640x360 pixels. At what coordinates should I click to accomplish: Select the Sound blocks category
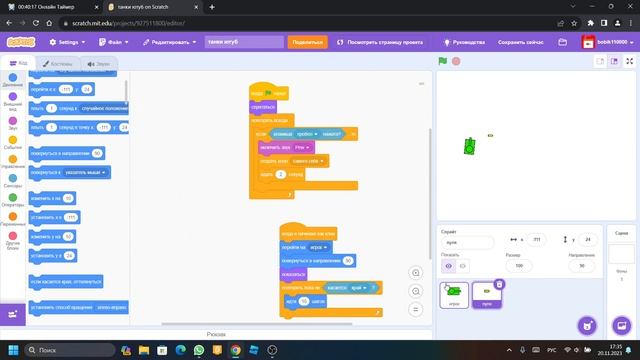[x=13, y=123]
